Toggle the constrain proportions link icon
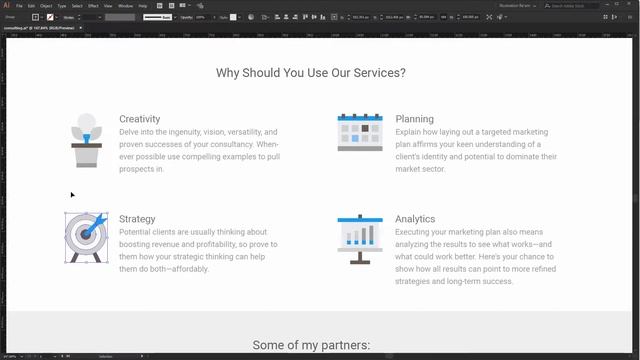This screenshot has width=640, height=360. 444,17
